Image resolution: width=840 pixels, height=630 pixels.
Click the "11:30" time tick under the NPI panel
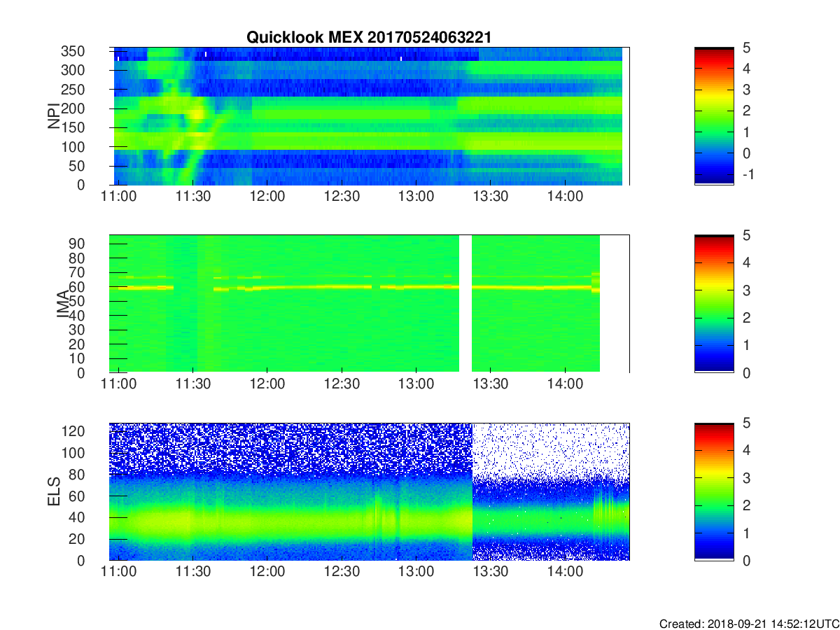193,197
